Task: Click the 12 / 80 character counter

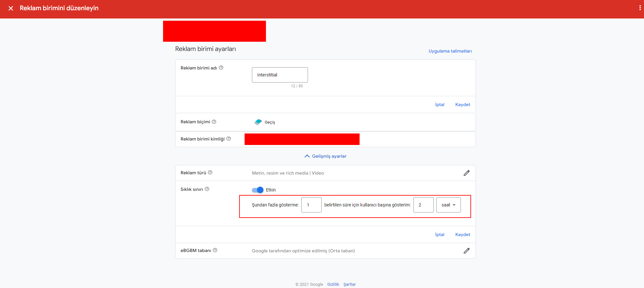Action: pyautogui.click(x=297, y=86)
